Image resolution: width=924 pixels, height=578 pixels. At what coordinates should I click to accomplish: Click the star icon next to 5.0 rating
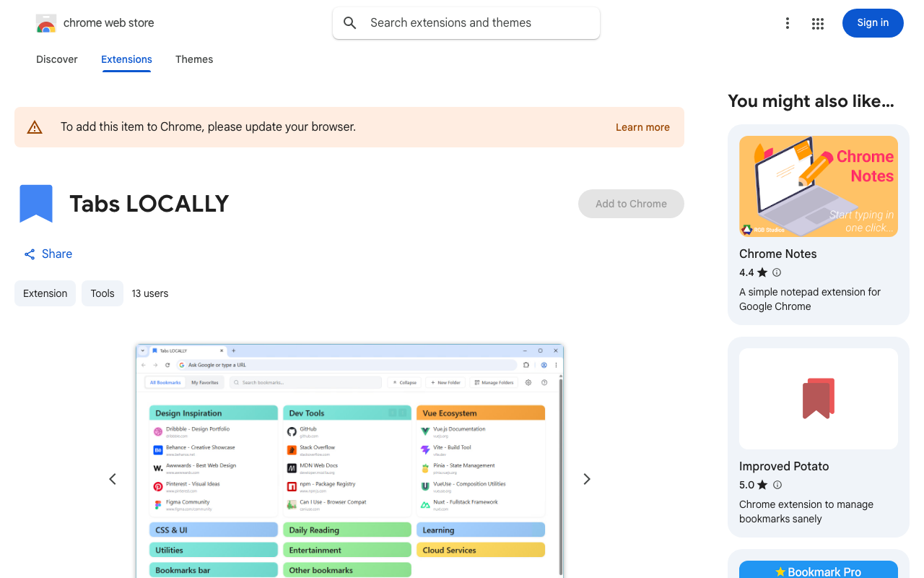(x=762, y=485)
